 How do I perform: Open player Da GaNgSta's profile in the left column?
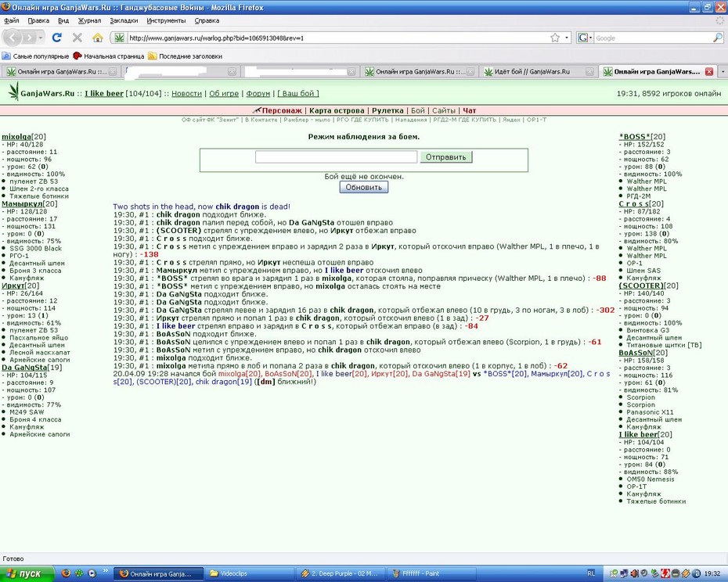[24, 367]
